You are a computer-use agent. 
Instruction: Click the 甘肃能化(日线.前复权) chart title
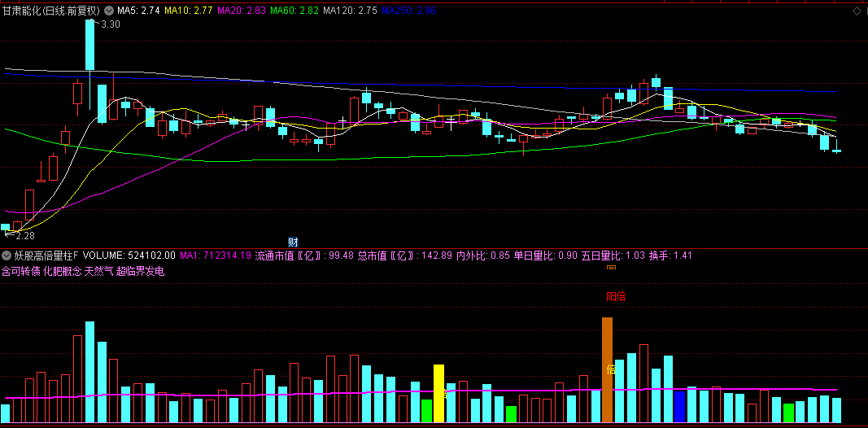(52, 10)
